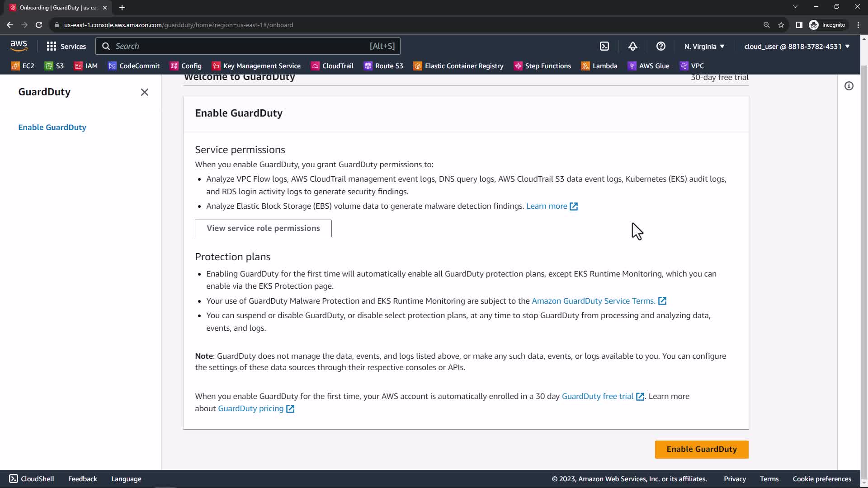The height and width of the screenshot is (488, 868).
Task: Click the AWS logo home icon
Action: (19, 46)
